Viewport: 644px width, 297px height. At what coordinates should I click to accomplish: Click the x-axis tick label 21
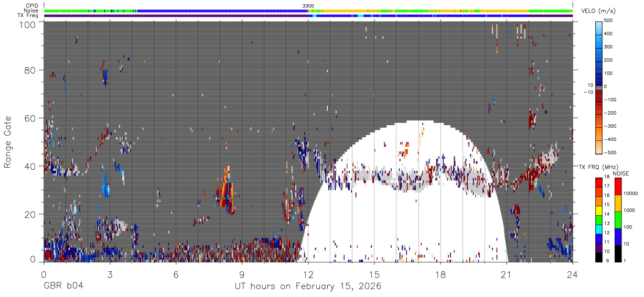point(507,274)
